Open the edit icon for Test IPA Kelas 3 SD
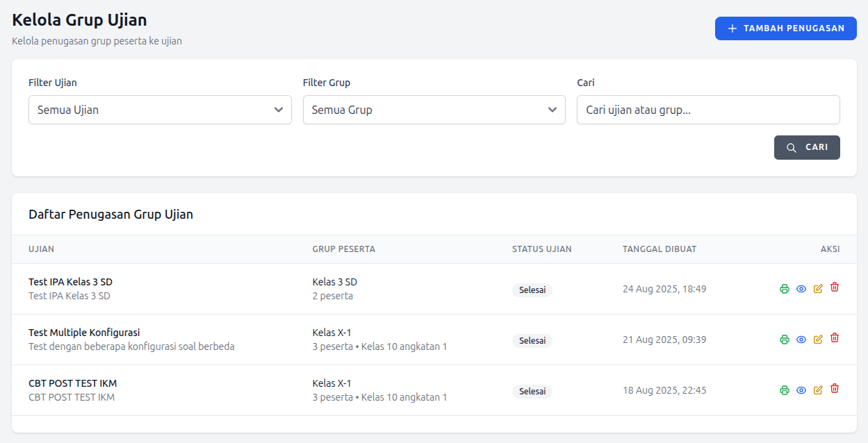 tap(818, 288)
